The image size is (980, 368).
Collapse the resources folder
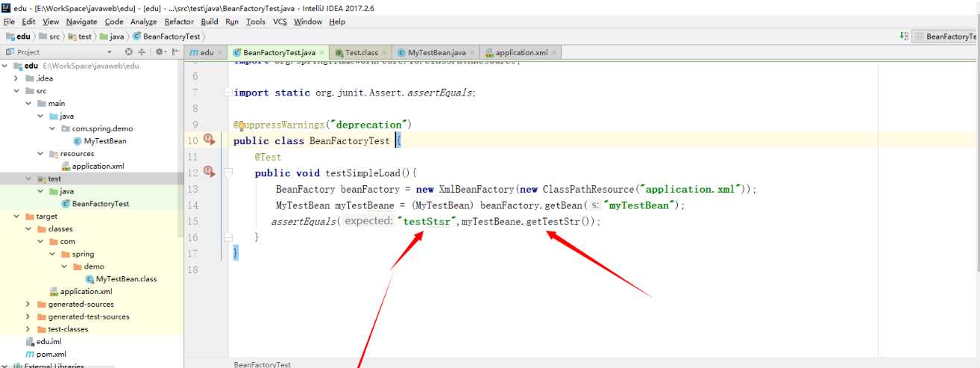click(40, 153)
